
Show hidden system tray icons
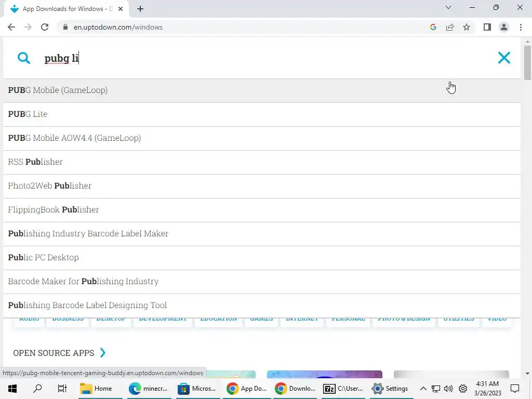coord(423,389)
